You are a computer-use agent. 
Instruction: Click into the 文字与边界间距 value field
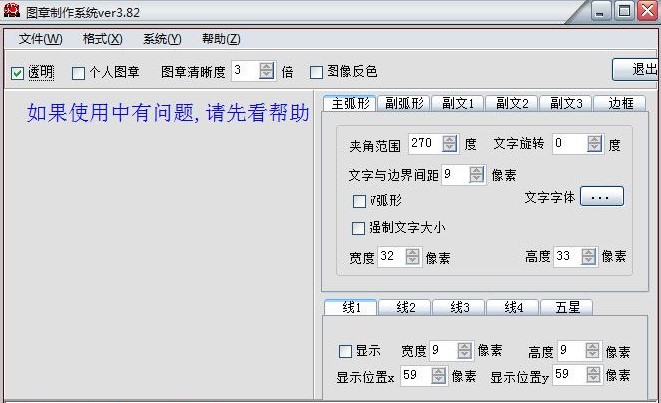[x=455, y=174]
